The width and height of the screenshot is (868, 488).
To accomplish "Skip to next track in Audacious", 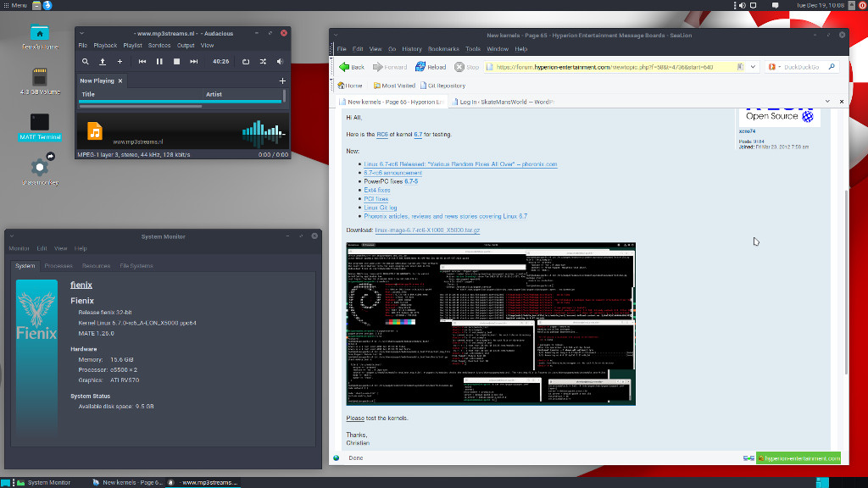I will [x=194, y=61].
